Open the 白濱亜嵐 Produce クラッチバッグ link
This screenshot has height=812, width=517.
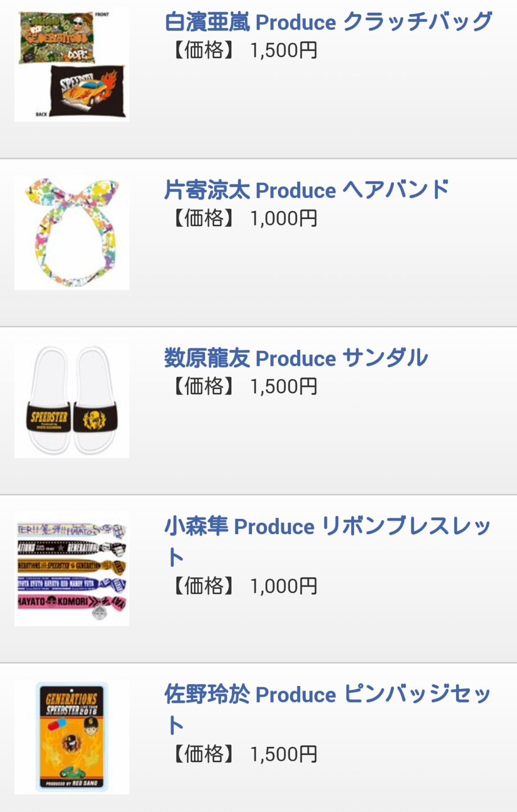(x=328, y=22)
